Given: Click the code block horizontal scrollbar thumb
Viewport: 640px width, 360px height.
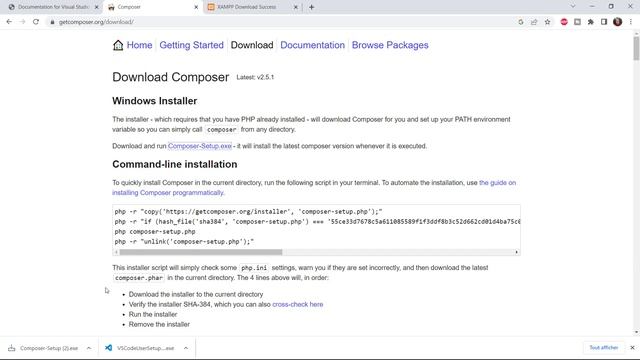Looking at the screenshot, I should (200, 252).
